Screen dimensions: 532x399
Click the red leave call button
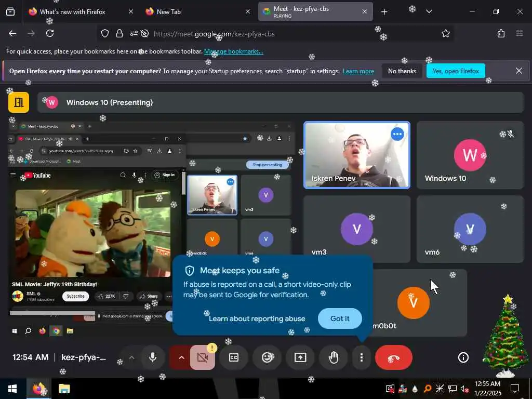pyautogui.click(x=394, y=357)
